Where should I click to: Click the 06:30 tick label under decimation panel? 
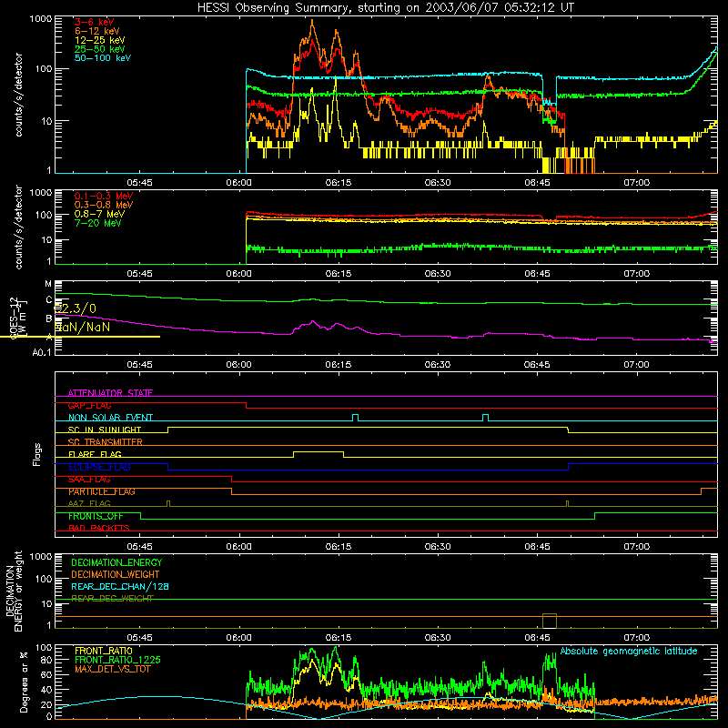tap(438, 638)
